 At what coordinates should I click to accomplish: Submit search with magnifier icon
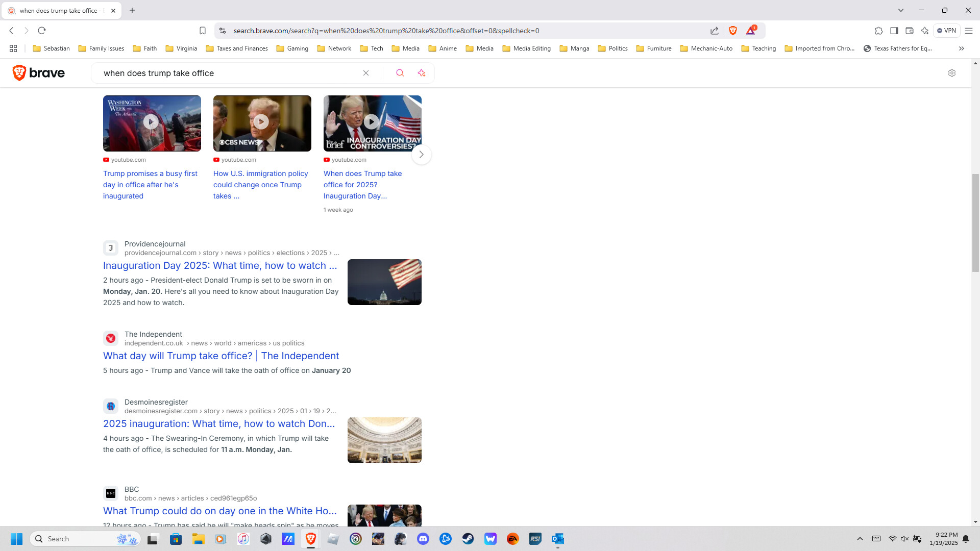(400, 73)
